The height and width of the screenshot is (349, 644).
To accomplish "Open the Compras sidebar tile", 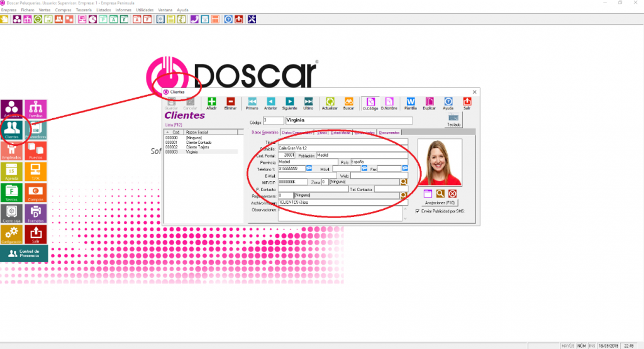I will coord(36,192).
